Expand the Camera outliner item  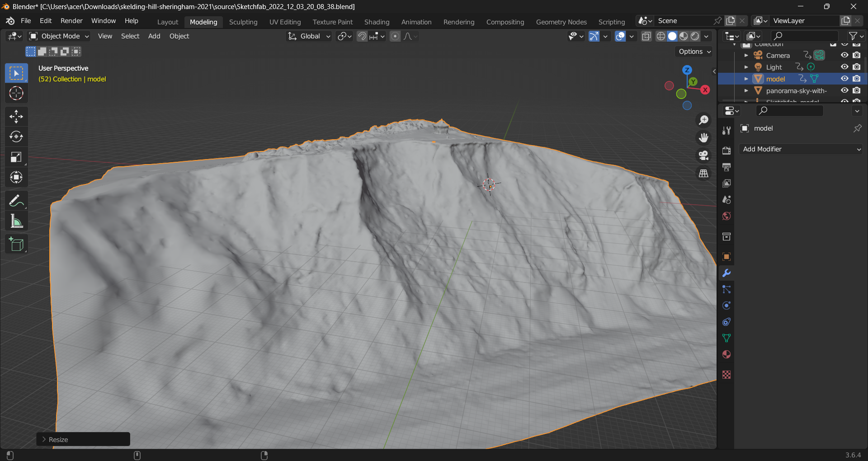[746, 55]
